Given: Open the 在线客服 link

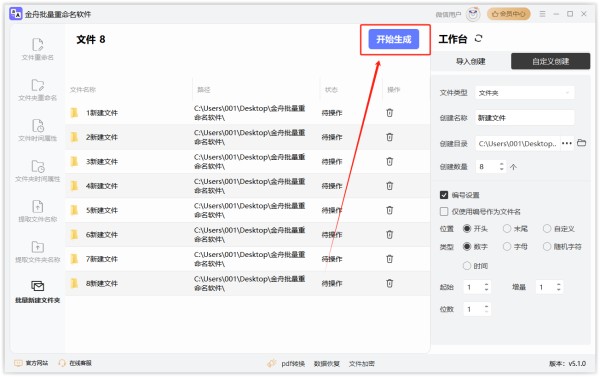Looking at the screenshot, I should (x=75, y=363).
